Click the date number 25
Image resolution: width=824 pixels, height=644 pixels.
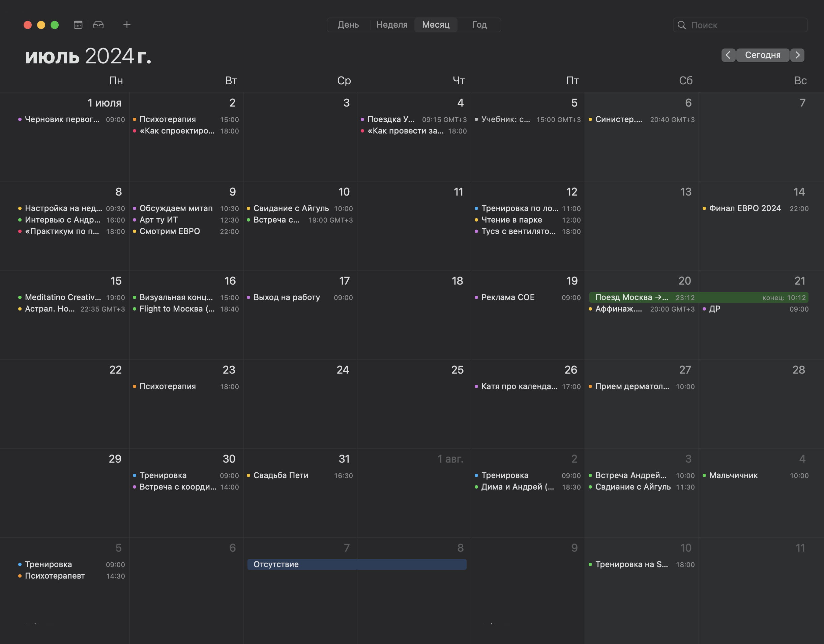[x=457, y=370]
